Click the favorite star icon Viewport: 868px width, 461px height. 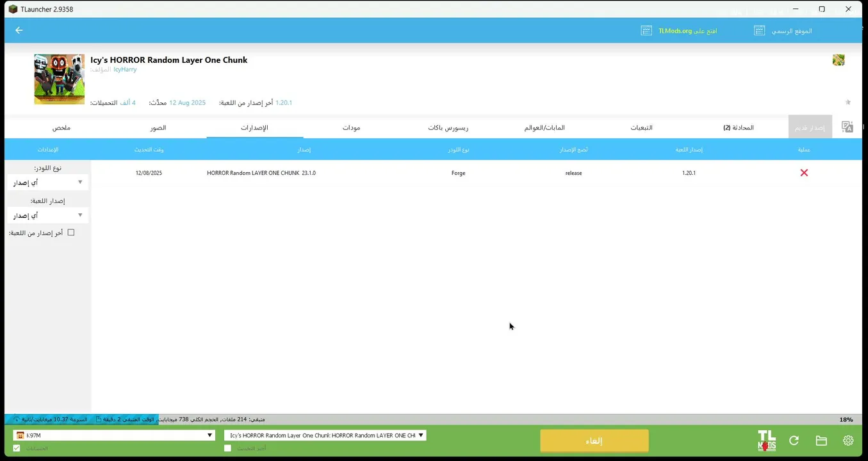click(x=848, y=102)
